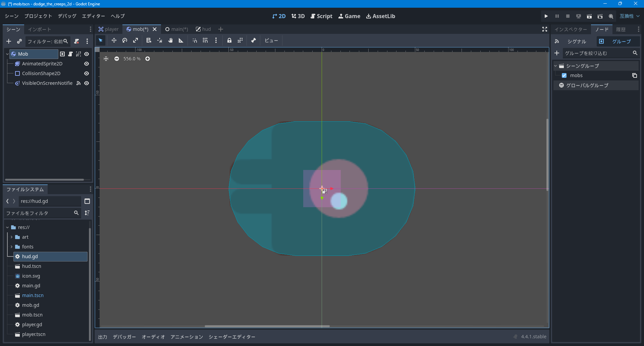Activate the pivot point tool
This screenshot has height=346, width=644.
(160, 41)
